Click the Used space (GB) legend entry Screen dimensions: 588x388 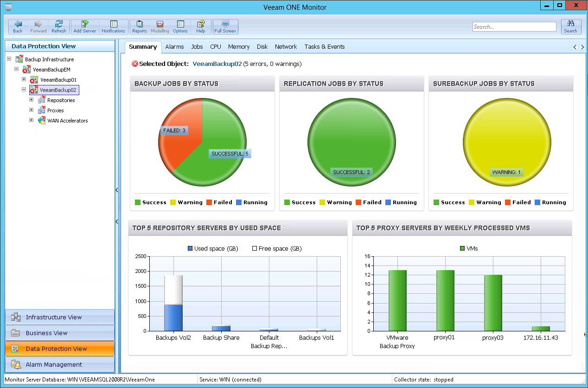(x=213, y=249)
